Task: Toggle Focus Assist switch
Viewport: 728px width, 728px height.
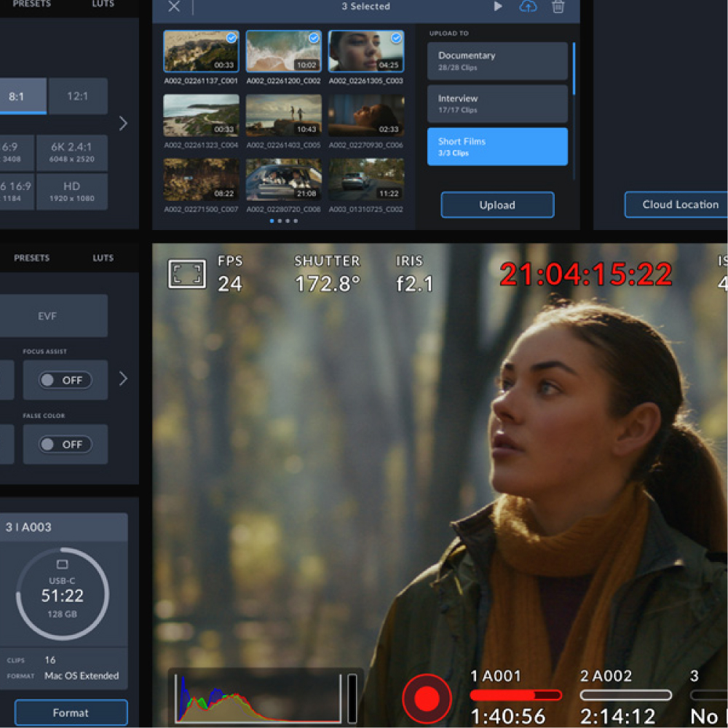Action: (66, 380)
